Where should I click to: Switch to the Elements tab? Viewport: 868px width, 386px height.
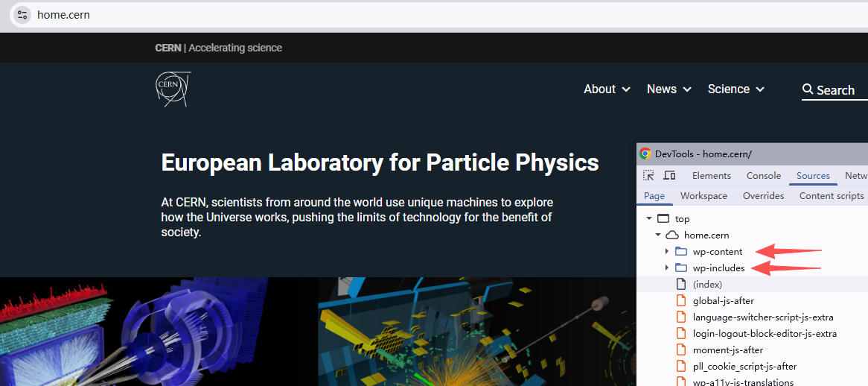point(712,176)
